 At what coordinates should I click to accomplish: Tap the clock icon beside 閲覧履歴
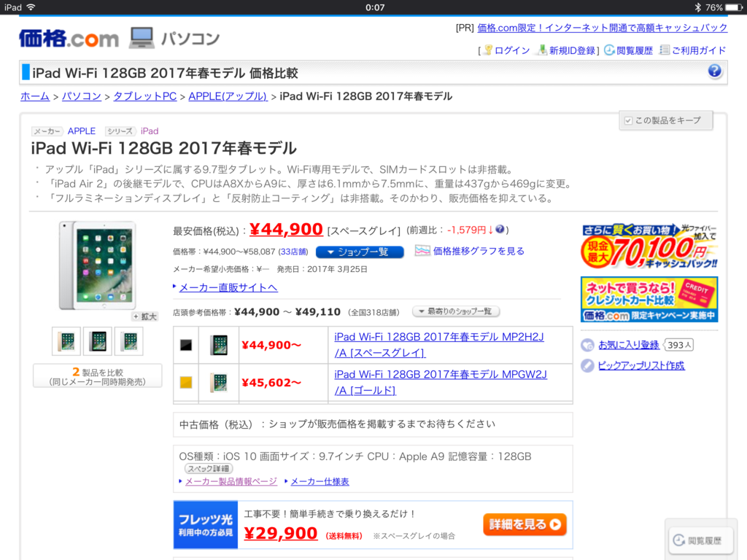coord(609,50)
